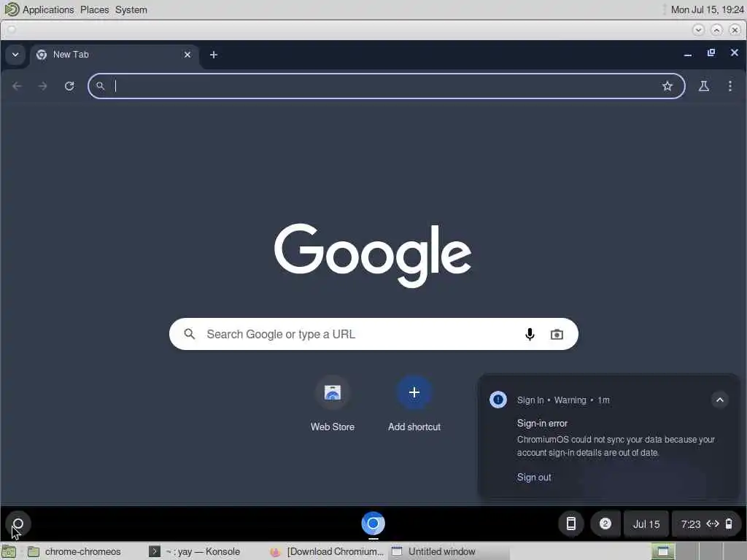
Task: Open Chrome Labs flask icon
Action: [x=704, y=86]
